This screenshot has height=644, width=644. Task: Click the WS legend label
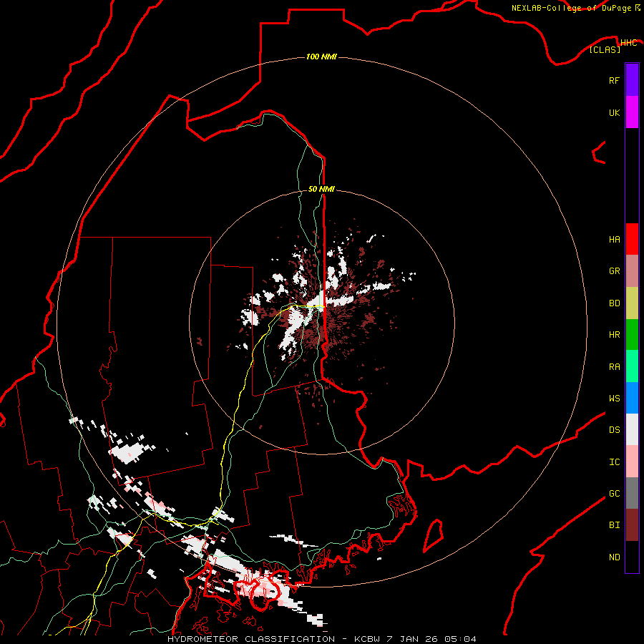pos(614,399)
